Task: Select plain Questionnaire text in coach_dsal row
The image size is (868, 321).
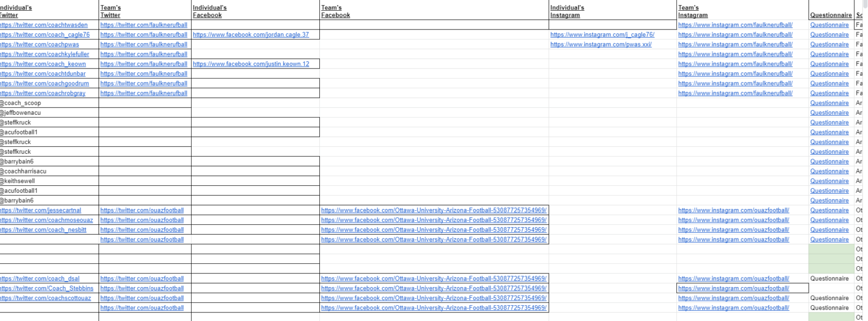Action: tap(830, 279)
